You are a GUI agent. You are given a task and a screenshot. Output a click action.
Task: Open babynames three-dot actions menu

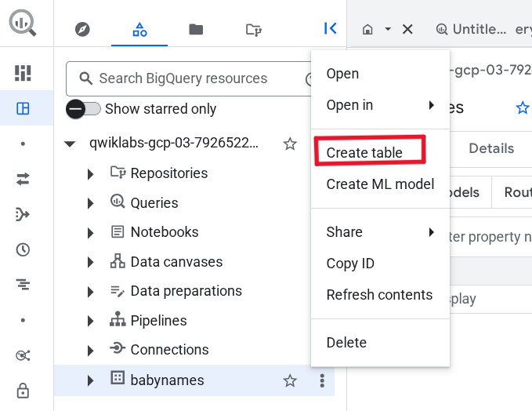pyautogui.click(x=322, y=380)
